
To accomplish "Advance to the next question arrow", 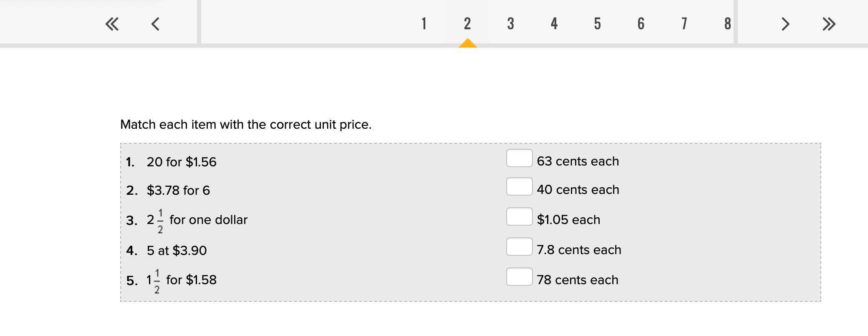I will tap(785, 24).
